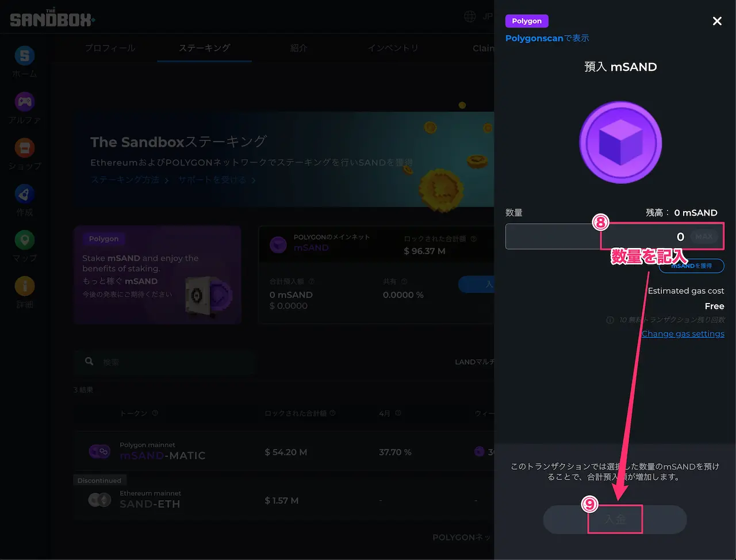Switch to Claim tab
This screenshot has width=736, height=560.
(x=483, y=48)
